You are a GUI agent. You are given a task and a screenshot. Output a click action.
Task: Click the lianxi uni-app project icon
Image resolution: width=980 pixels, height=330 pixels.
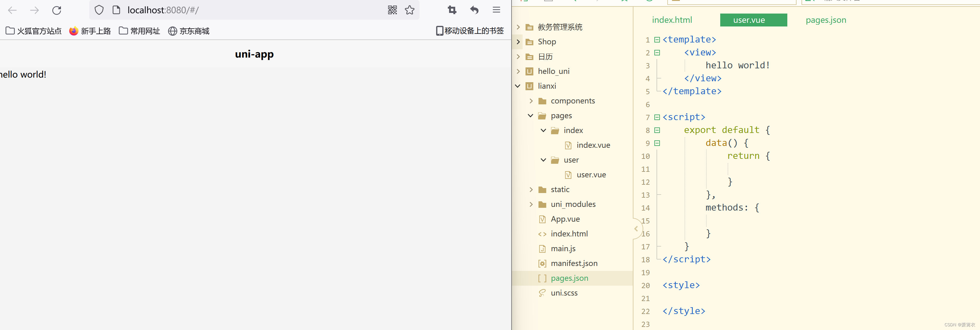pyautogui.click(x=529, y=86)
